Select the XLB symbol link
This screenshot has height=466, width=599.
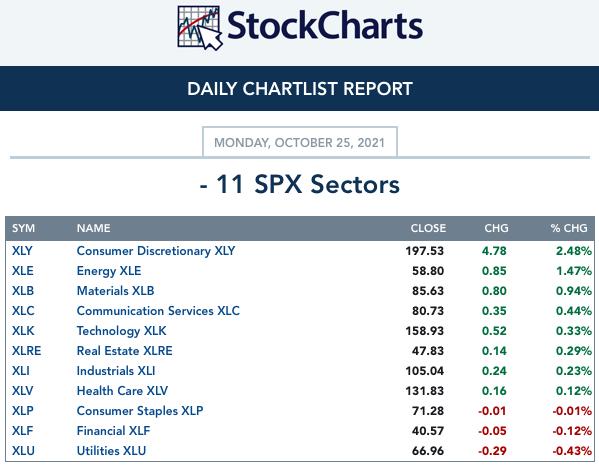click(x=23, y=291)
